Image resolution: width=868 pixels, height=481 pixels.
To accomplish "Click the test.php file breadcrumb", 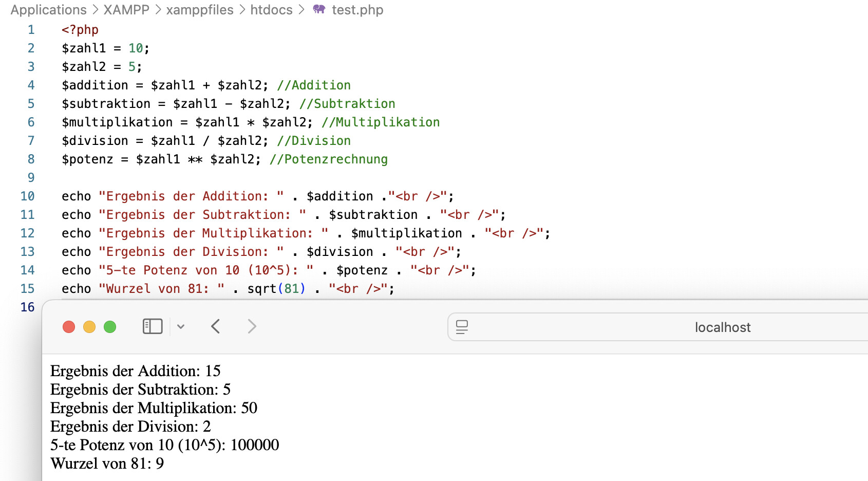I will click(x=357, y=10).
